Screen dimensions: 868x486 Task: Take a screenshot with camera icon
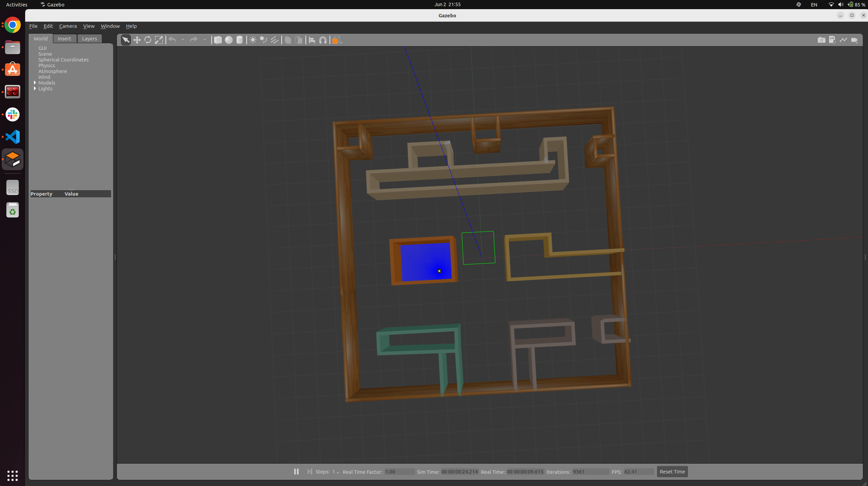821,40
